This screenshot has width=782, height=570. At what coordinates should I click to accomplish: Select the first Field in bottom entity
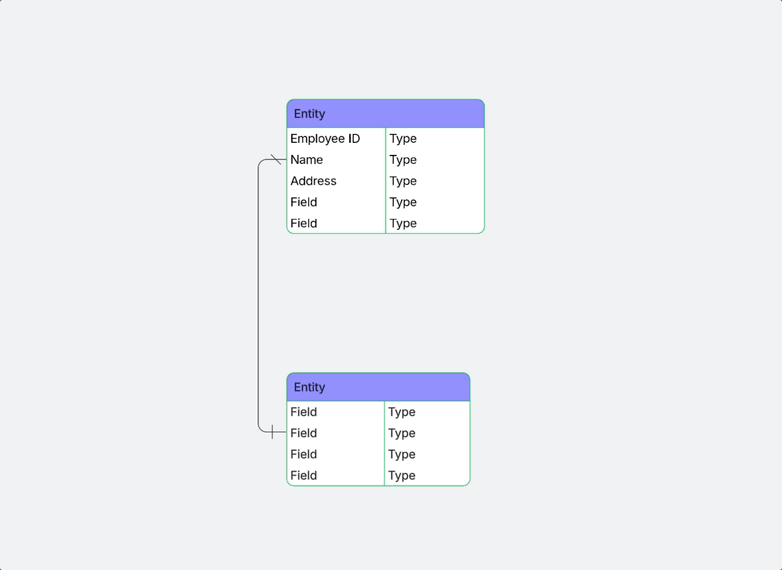tap(336, 412)
